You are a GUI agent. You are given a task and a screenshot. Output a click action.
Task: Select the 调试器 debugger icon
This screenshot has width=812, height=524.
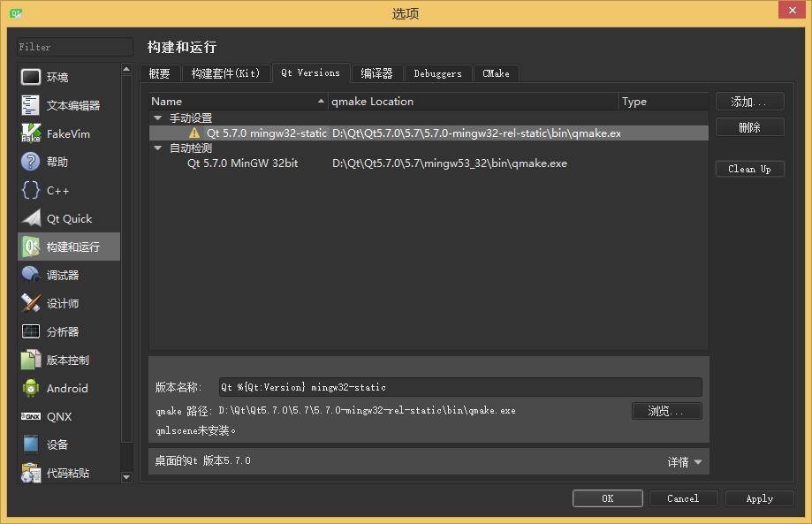(x=31, y=275)
